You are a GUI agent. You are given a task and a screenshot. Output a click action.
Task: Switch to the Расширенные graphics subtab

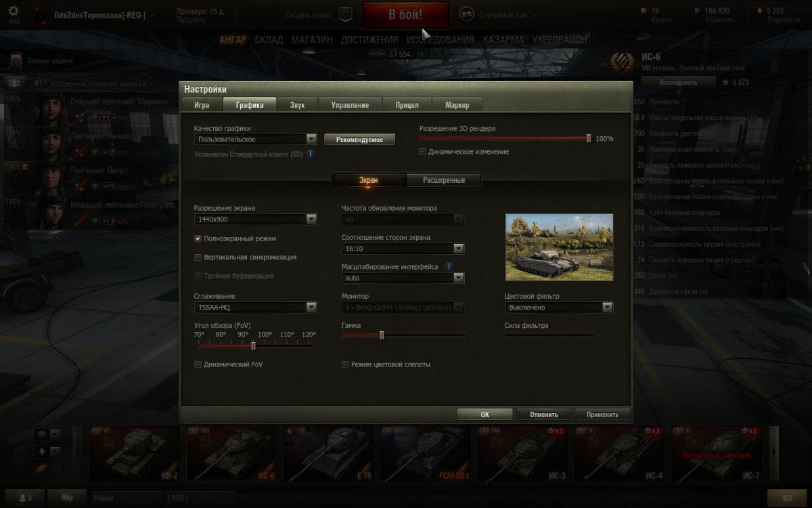(x=444, y=180)
